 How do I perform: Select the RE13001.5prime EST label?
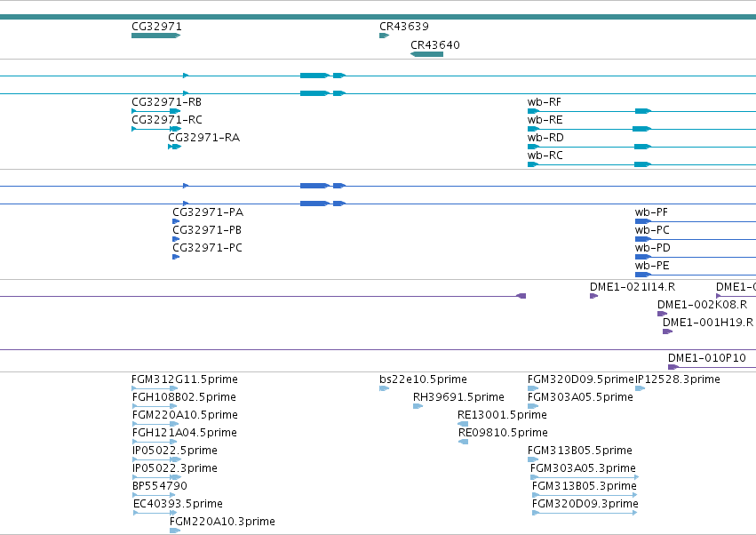(502, 415)
